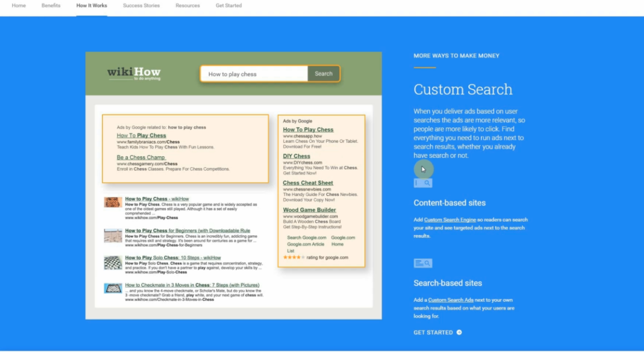
Task: Click the Search-based sites results icon
Action: [x=423, y=263]
